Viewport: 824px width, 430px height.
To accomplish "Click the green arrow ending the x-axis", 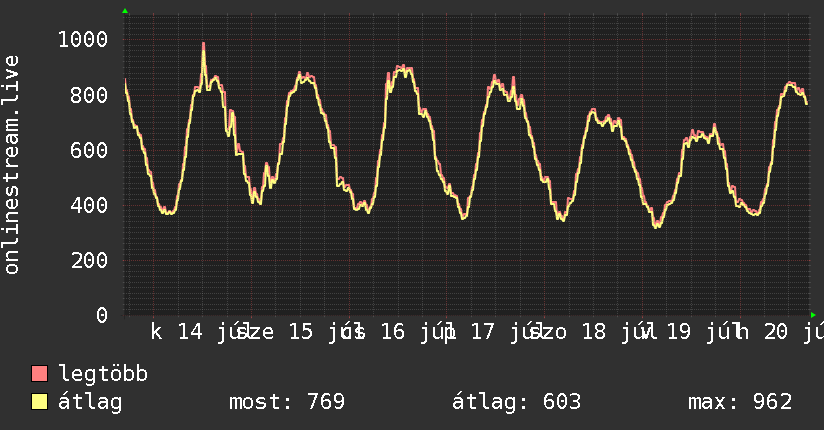I will tap(813, 315).
